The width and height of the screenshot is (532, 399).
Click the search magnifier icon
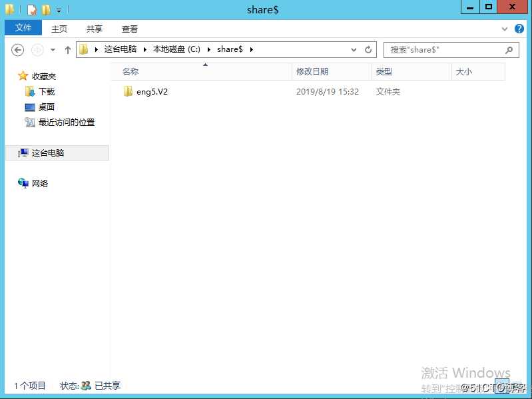(x=509, y=50)
